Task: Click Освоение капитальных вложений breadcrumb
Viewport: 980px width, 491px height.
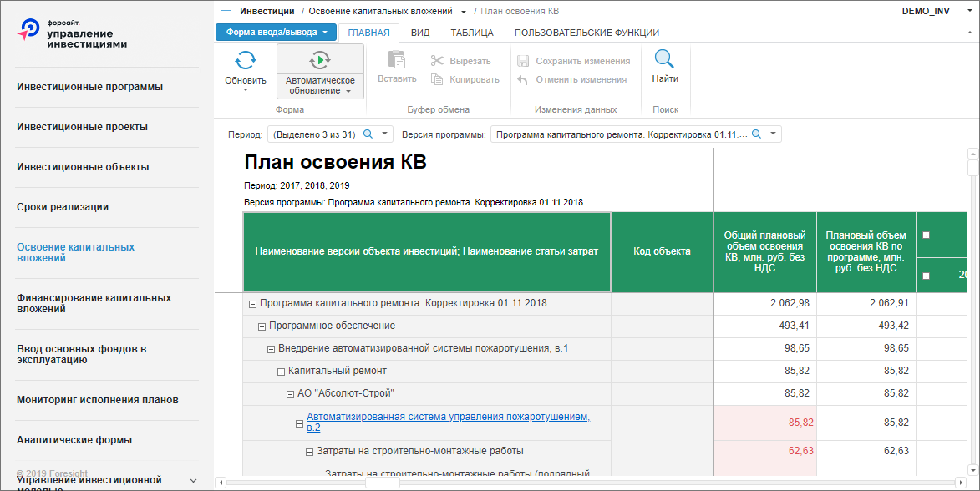Action: [x=381, y=11]
